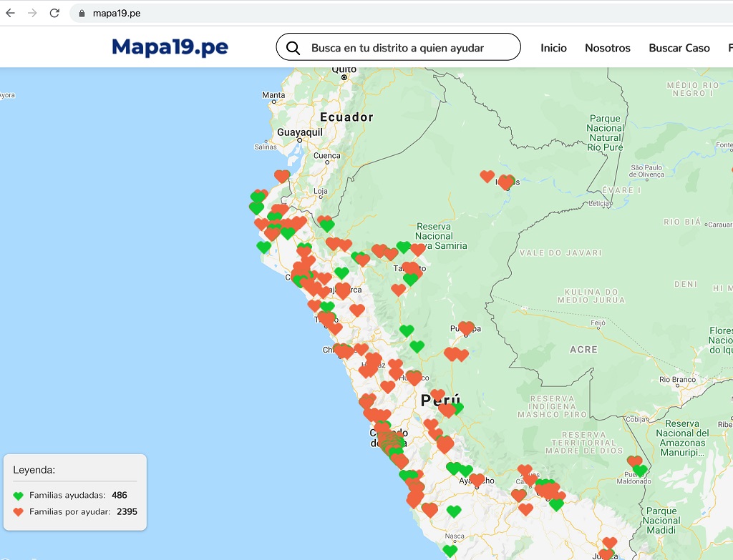Click the green heart icon in legend
Viewport: 733px width, 560px height.
click(x=18, y=496)
